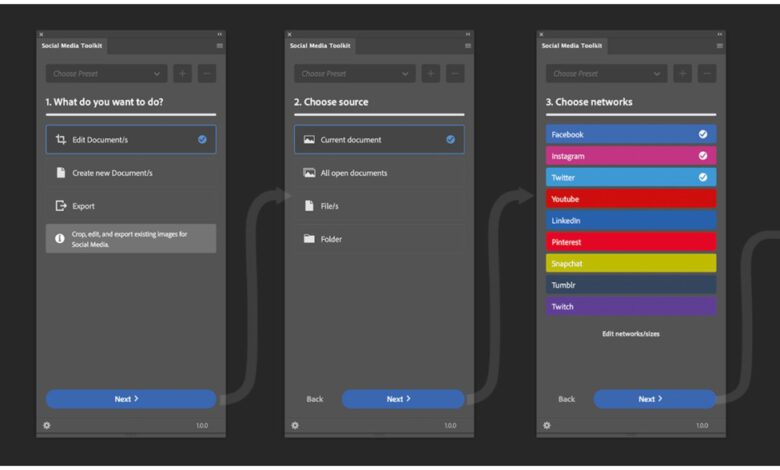Click Social Media Toolkit tab in step 1 panel
Image resolution: width=780 pixels, height=470 pixels.
(72, 45)
